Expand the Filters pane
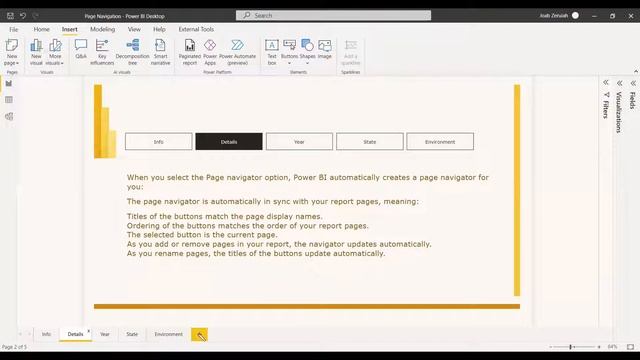This screenshot has height=360, width=640. [x=606, y=82]
